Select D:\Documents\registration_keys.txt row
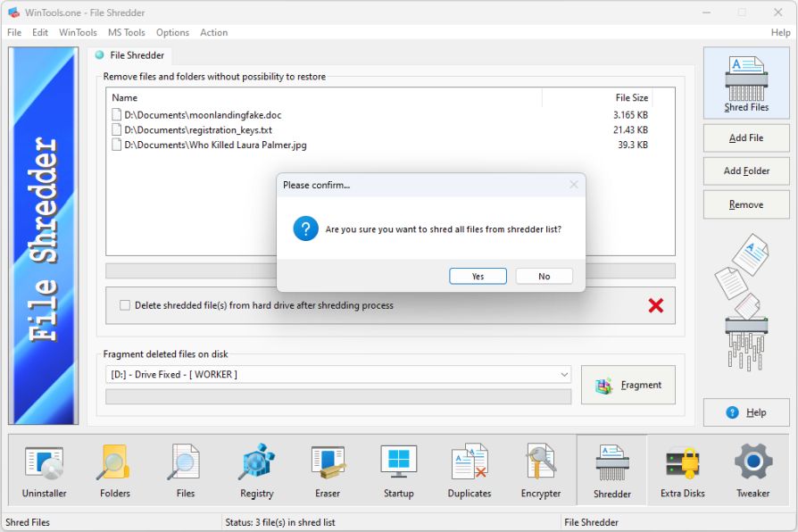Image resolution: width=798 pixels, height=532 pixels. [x=379, y=129]
